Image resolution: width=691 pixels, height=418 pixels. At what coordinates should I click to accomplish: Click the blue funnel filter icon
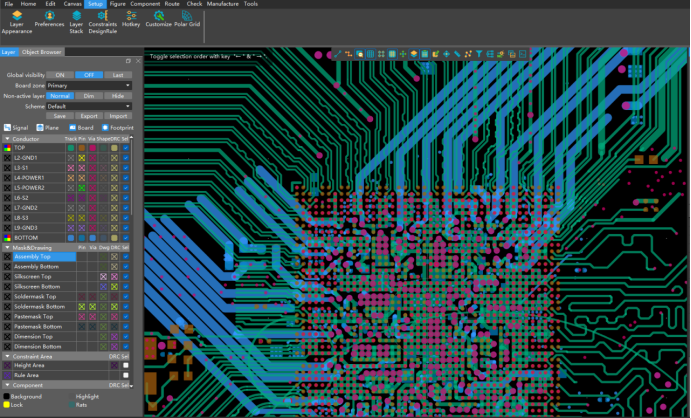479,54
